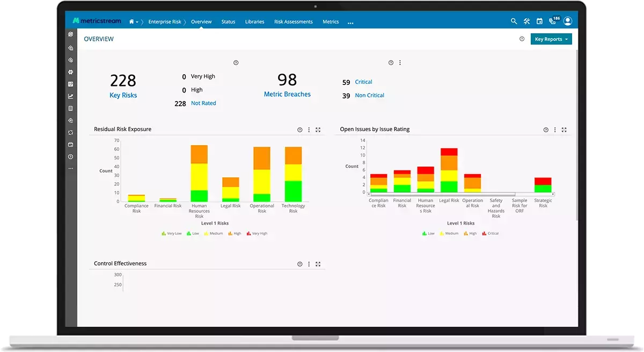Image resolution: width=644 pixels, height=352 pixels.
Task: Expand the home icon dropdown arrow
Action: click(137, 22)
